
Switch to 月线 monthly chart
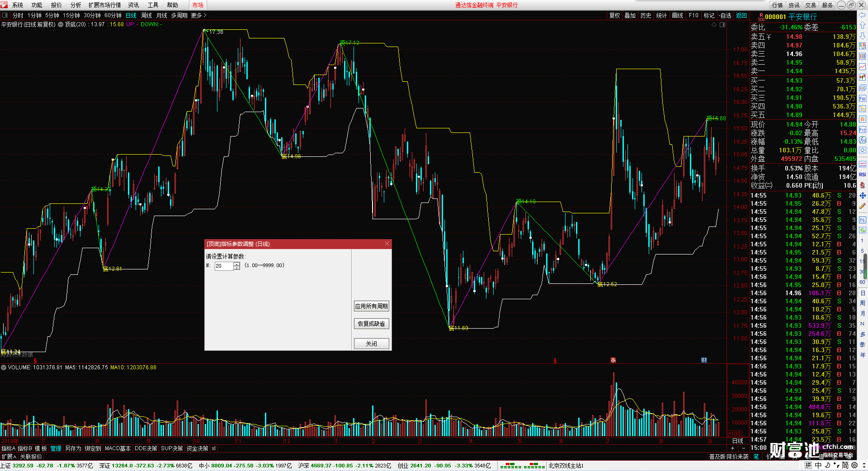click(x=161, y=15)
